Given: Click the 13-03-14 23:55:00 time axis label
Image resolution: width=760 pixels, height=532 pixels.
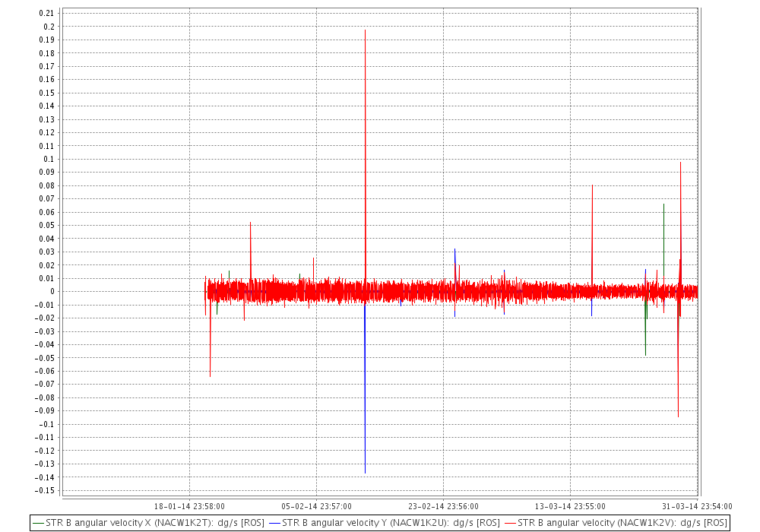Looking at the screenshot, I should click(570, 506).
